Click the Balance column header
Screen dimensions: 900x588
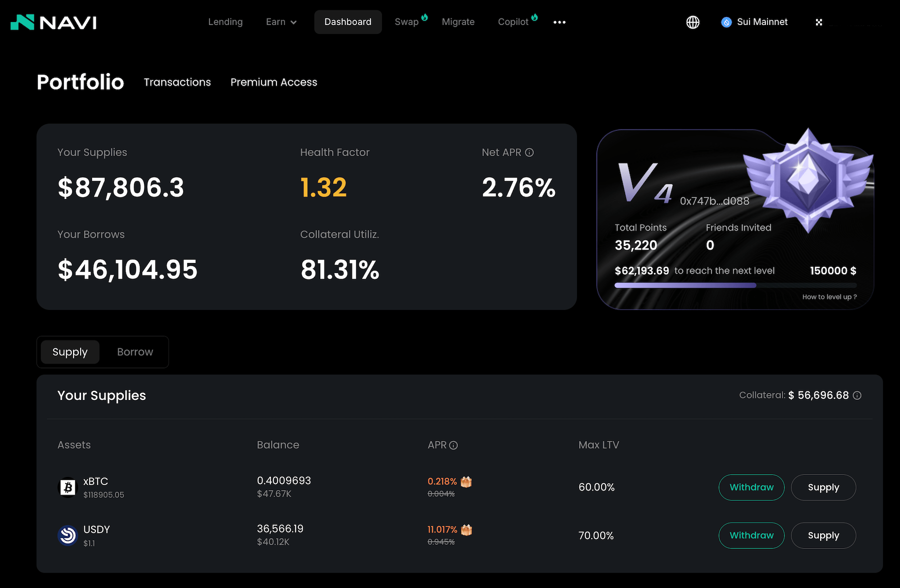(x=278, y=445)
